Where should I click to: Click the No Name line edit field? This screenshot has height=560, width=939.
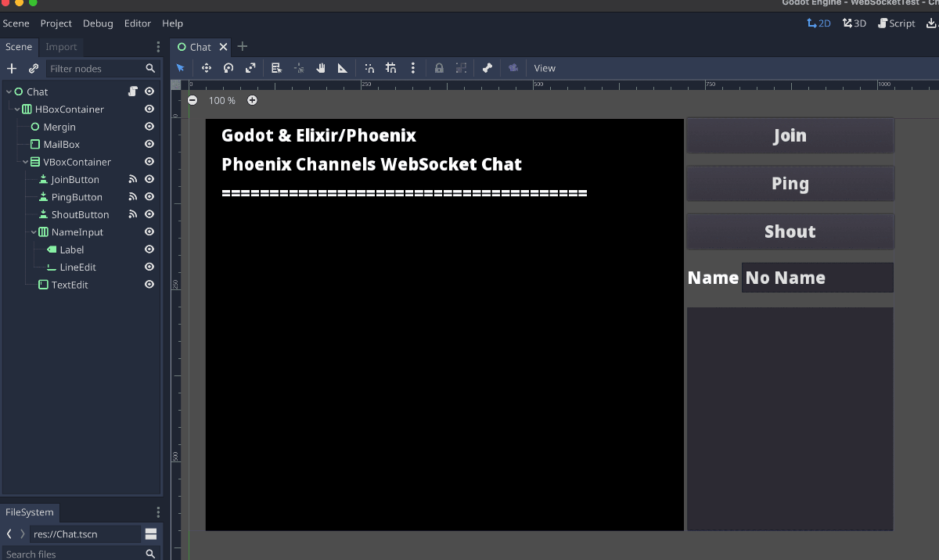coord(818,278)
